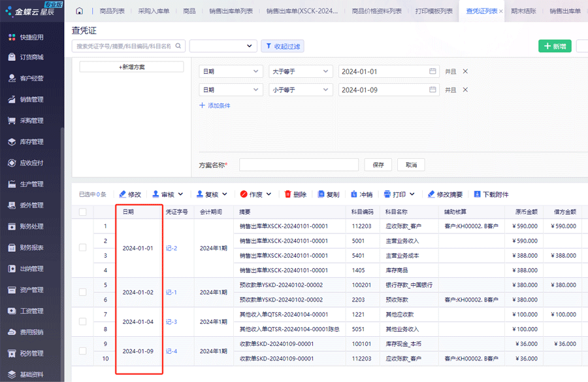Expand the 复核 dropdown arrow
The width and height of the screenshot is (588, 382).
tap(225, 194)
